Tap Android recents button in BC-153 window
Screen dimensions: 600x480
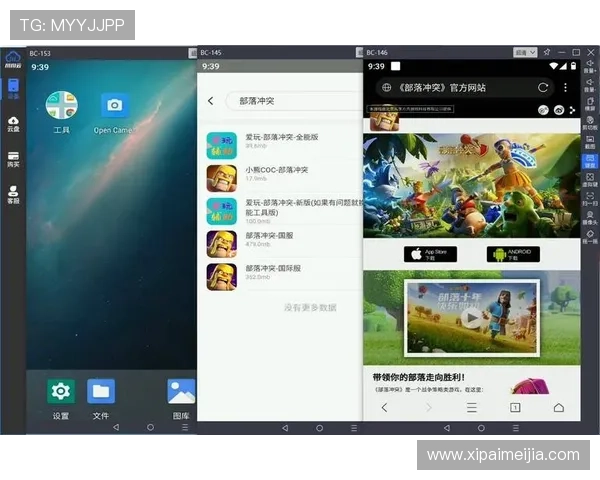point(185,427)
